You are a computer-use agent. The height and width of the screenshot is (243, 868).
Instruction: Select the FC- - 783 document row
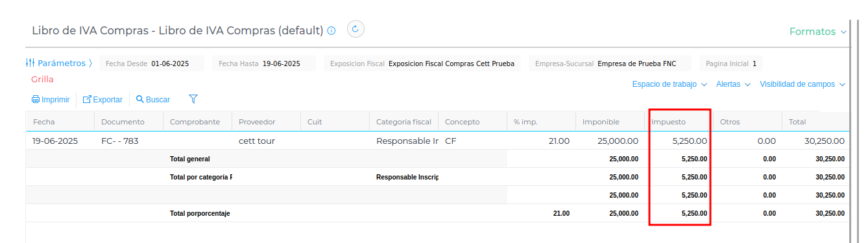pos(437,141)
